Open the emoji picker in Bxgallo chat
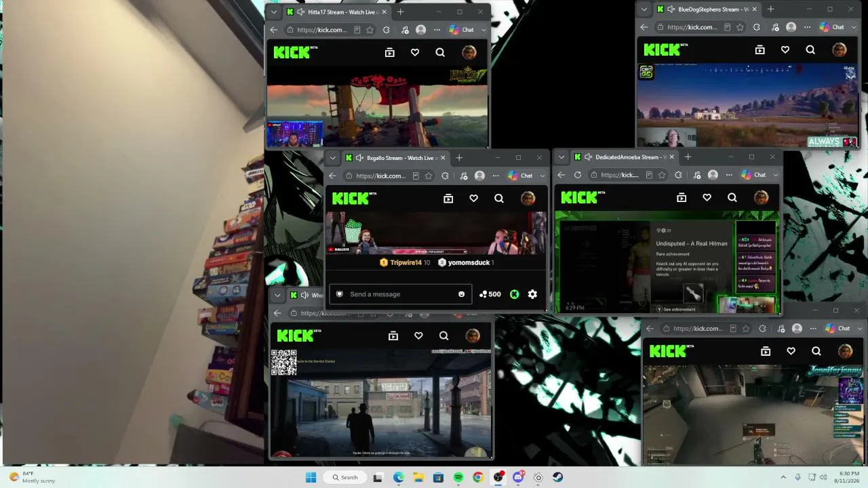 coord(462,294)
